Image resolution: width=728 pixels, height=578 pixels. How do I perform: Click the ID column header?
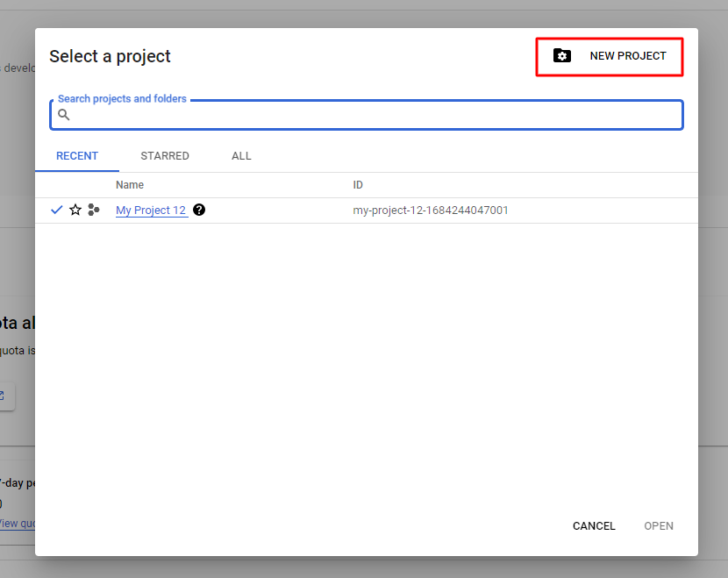click(358, 185)
